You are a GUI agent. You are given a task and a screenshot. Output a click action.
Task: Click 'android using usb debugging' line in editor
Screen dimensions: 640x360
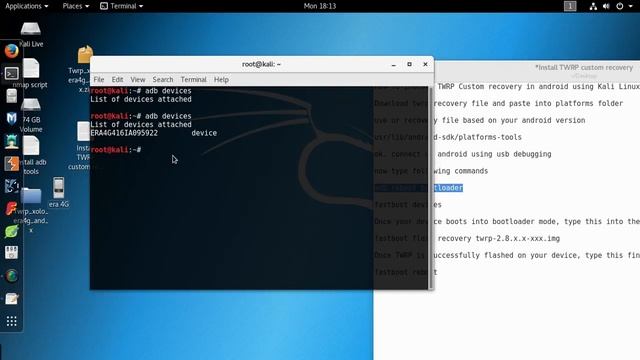pos(494,154)
